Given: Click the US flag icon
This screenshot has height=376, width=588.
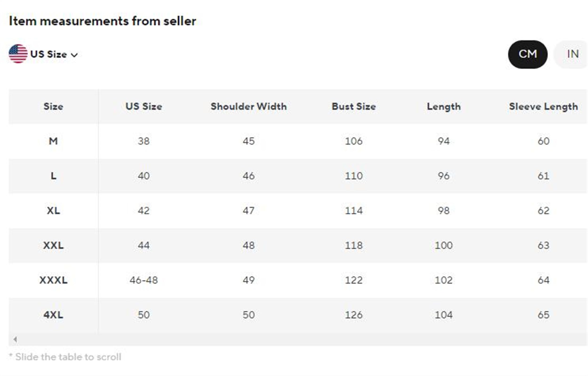Looking at the screenshot, I should (x=18, y=54).
